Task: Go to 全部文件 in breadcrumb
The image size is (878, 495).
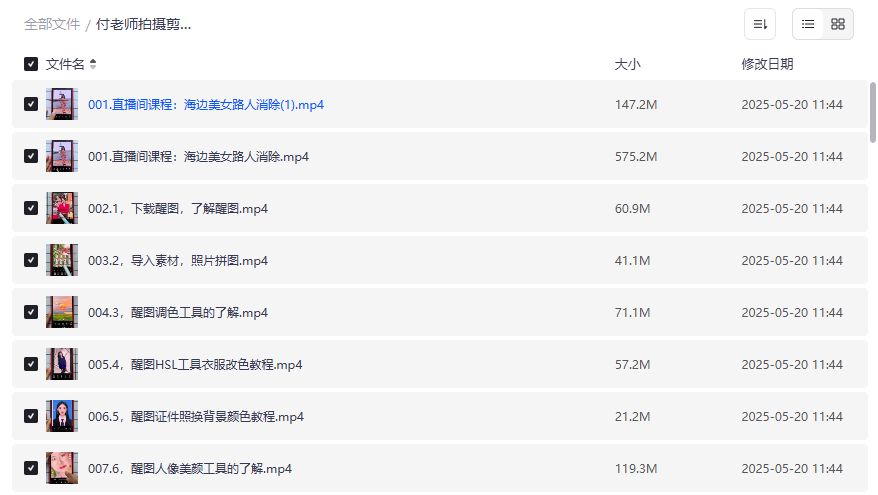Action: [52, 24]
